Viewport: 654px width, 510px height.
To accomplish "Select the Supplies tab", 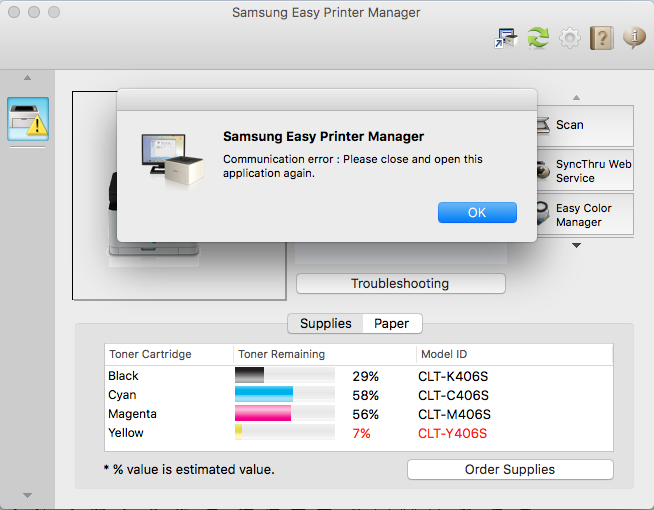I will coord(326,324).
